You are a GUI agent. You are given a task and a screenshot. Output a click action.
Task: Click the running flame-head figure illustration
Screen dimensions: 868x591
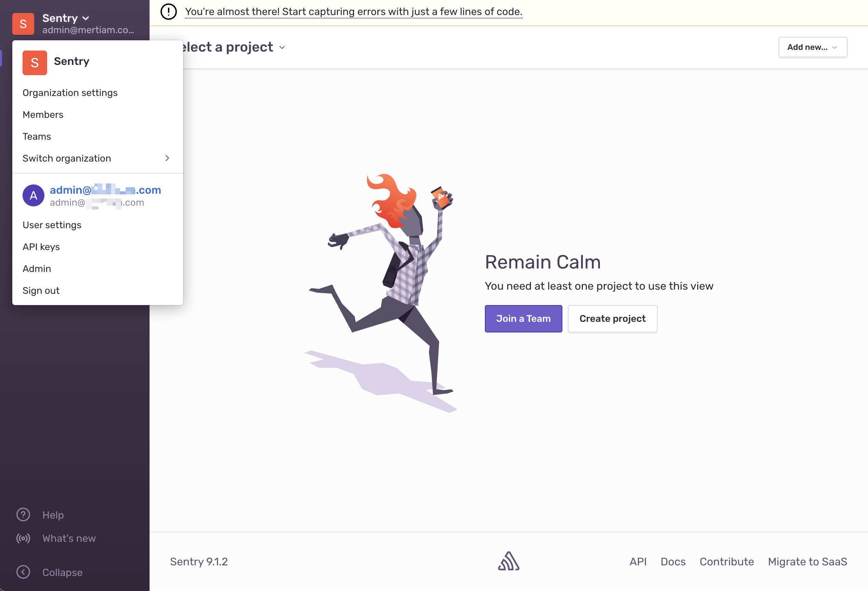pos(381,293)
